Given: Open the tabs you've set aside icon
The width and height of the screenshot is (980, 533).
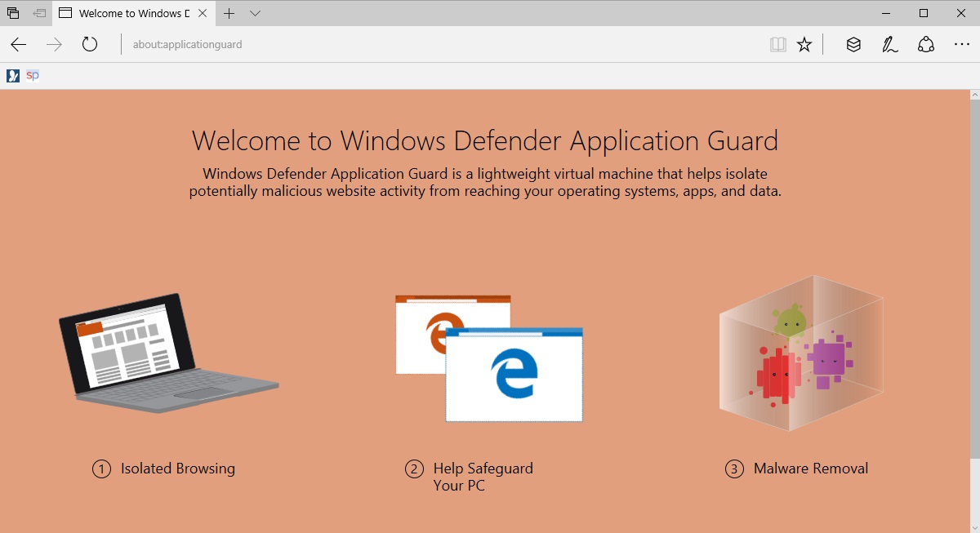Looking at the screenshot, I should point(13,13).
